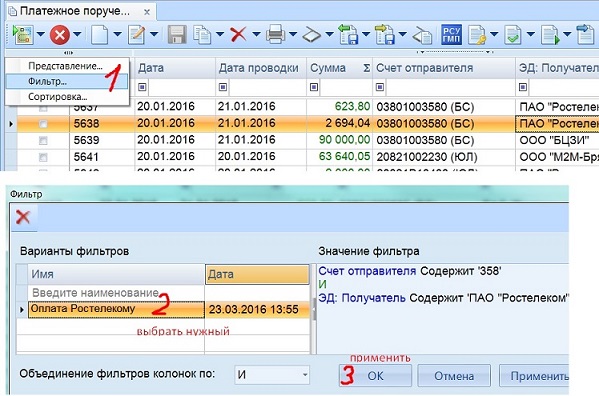The image size is (599, 396).
Task: Open dropdown arrow next to edit pencil icon
Action: pyautogui.click(x=154, y=34)
